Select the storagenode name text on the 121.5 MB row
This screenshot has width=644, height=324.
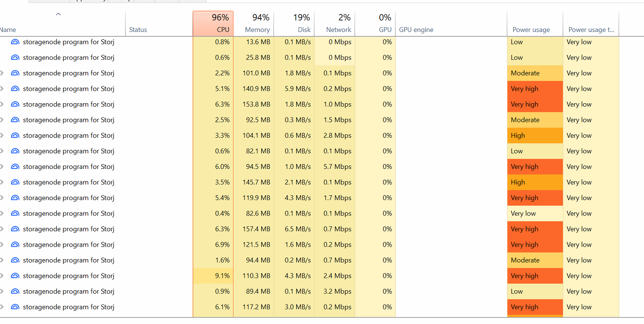point(68,245)
